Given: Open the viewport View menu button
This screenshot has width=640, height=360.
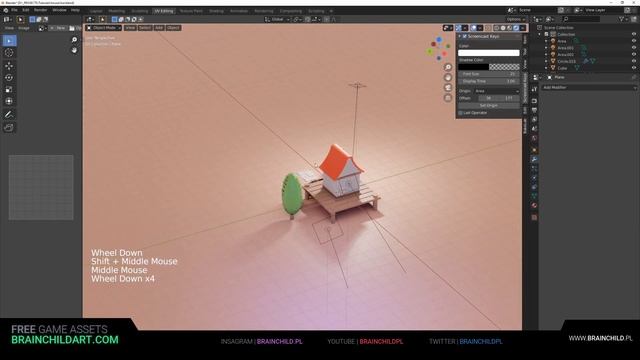Looking at the screenshot, I should [x=130, y=28].
